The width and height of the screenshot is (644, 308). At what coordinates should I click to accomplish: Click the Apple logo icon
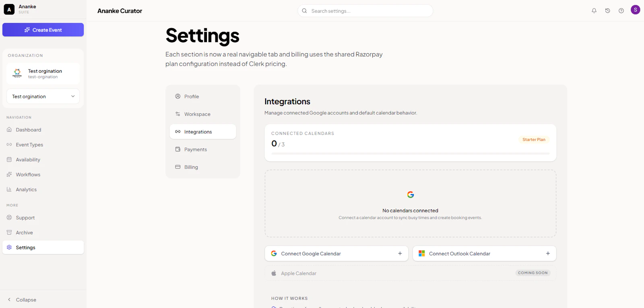tap(274, 273)
